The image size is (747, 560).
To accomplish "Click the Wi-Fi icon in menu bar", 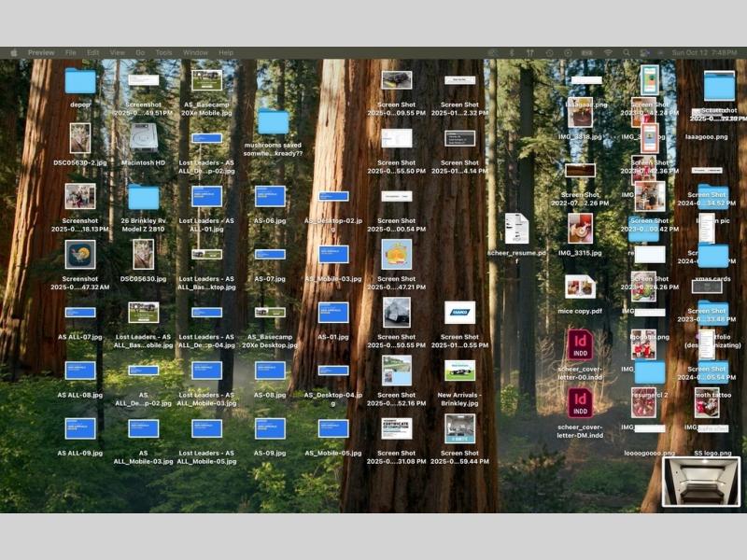I will click(x=608, y=53).
